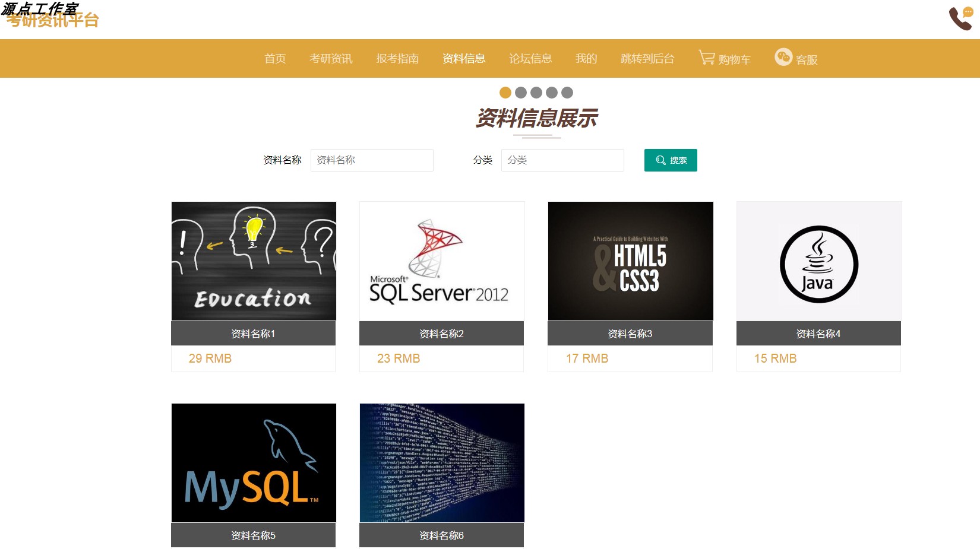The image size is (980, 549).
Task: Open the 考研资讯 menu item
Action: tap(331, 59)
